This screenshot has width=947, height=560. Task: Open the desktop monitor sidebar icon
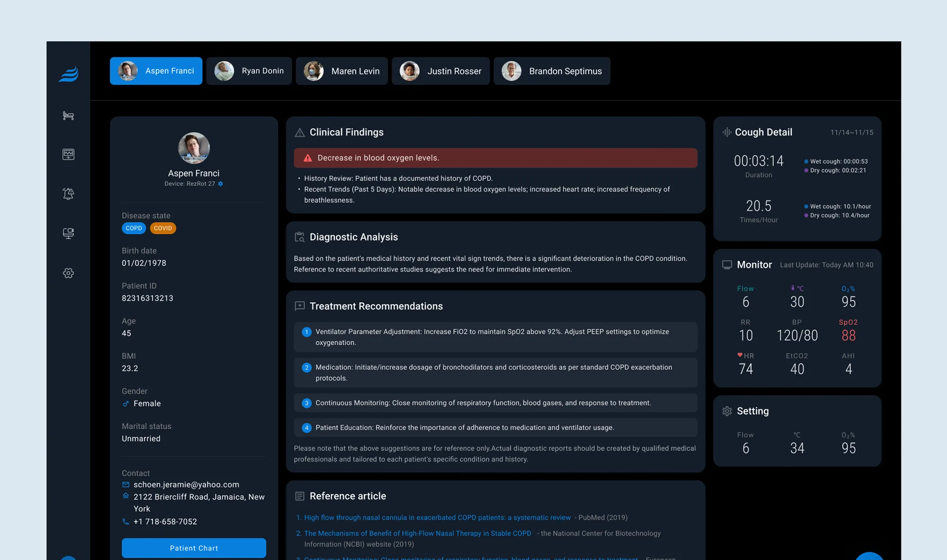68,233
